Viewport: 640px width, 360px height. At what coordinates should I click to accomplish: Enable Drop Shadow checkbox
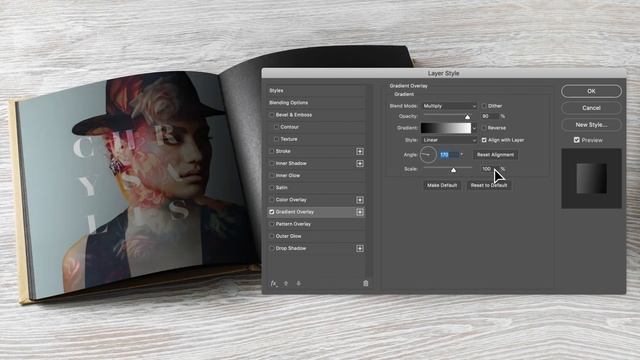[271, 249]
